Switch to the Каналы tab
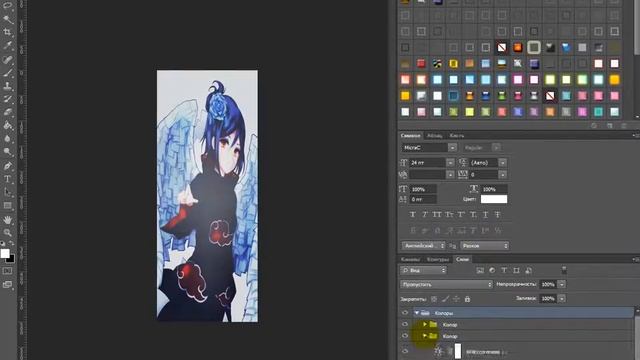The image size is (640, 360). [x=410, y=259]
